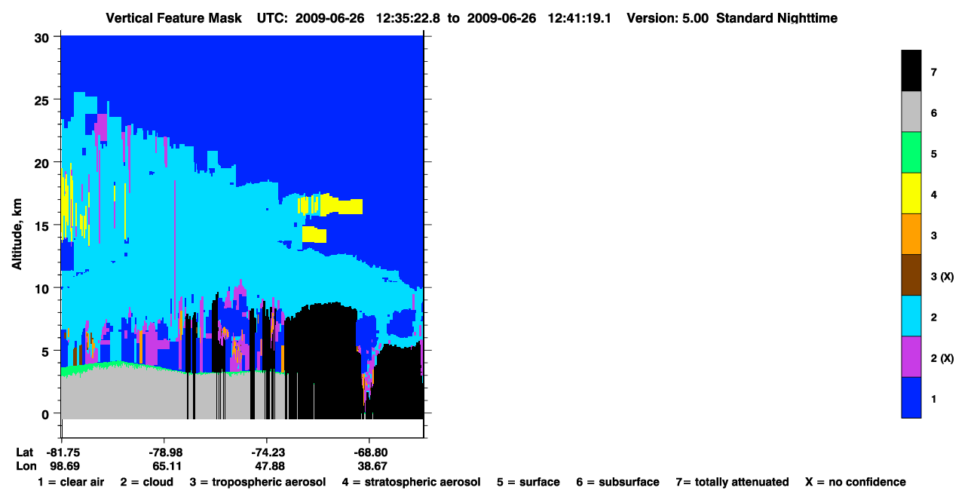Click the cyan color bar segment labeled 2

pos(911,315)
